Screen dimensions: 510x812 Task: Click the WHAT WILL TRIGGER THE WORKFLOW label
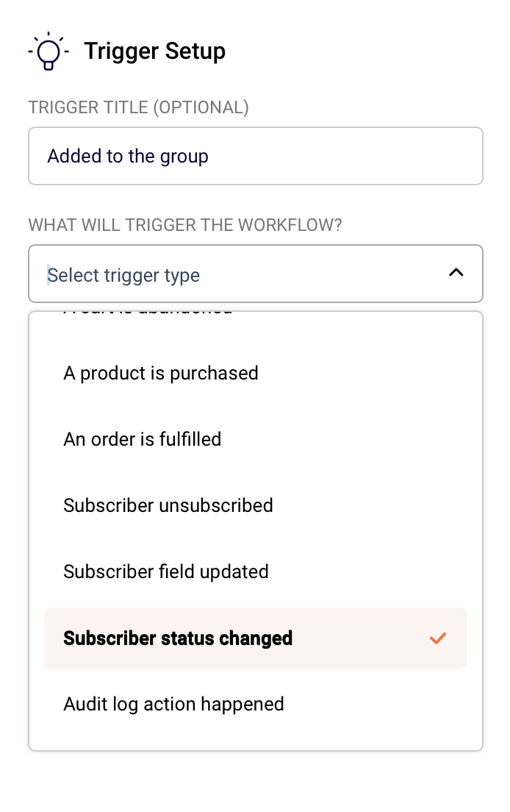[x=184, y=225]
